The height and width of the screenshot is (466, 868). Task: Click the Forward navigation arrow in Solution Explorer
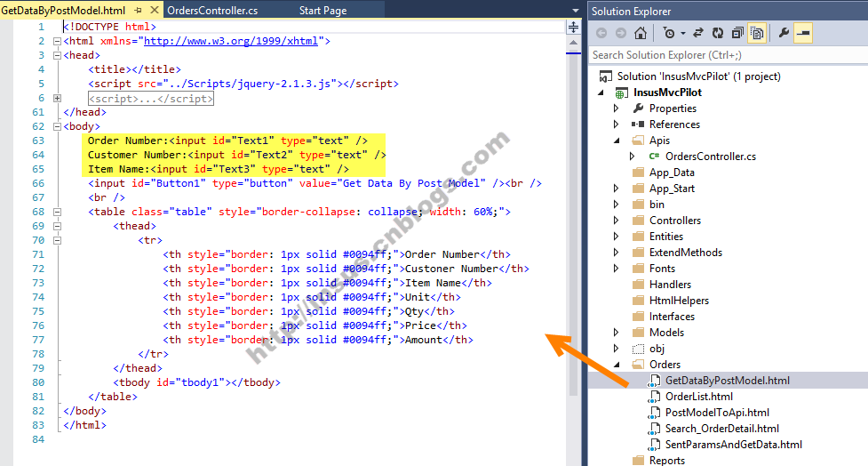pos(620,33)
